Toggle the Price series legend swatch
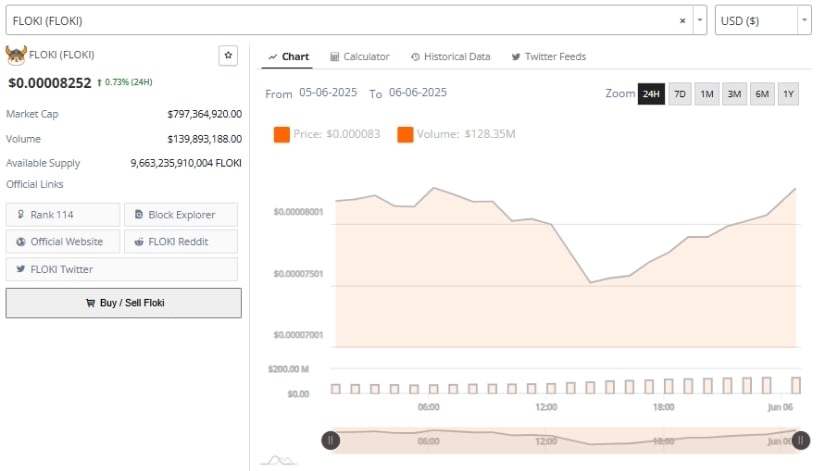 tap(281, 134)
